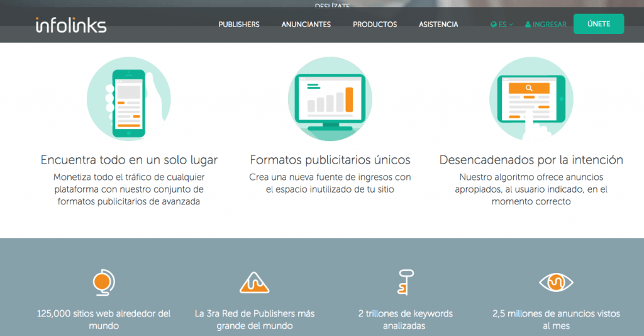Image resolution: width=644 pixels, height=336 pixels.
Task: Click heading Encuentra todo en un solo lugar
Action: tap(129, 160)
